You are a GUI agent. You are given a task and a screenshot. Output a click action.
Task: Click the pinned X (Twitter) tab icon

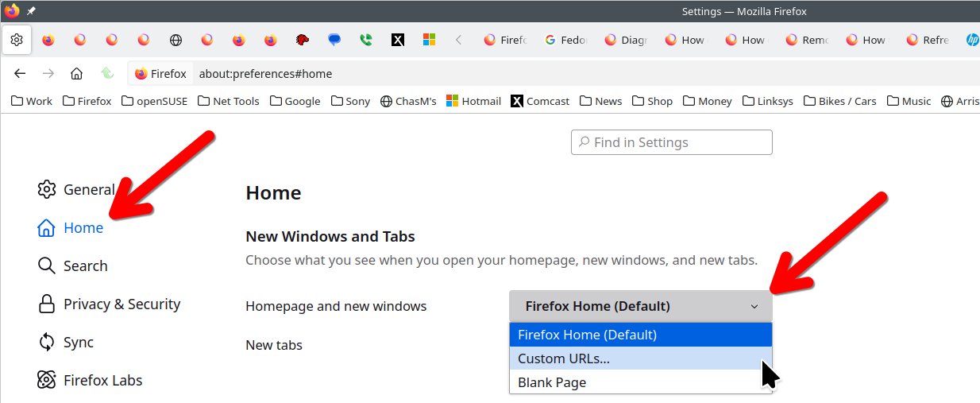(x=398, y=40)
